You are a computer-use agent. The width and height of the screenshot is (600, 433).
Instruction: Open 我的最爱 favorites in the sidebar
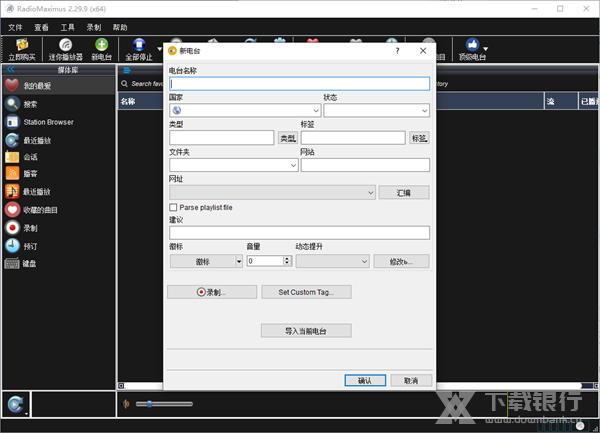pyautogui.click(x=59, y=86)
